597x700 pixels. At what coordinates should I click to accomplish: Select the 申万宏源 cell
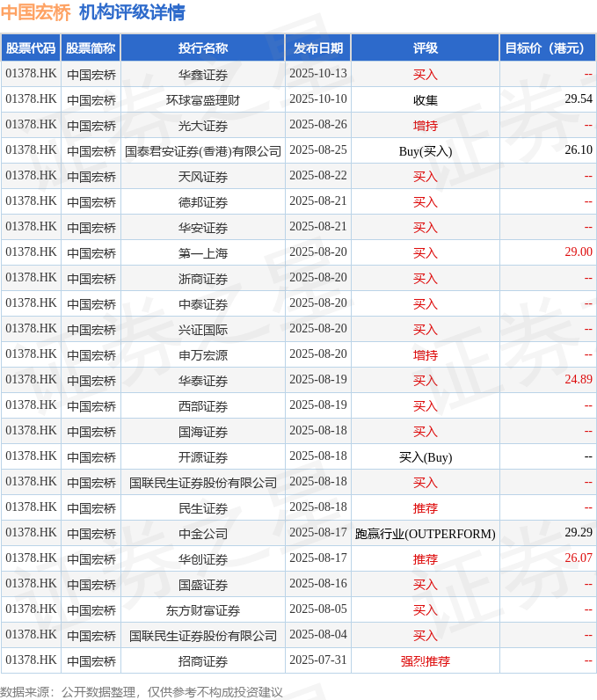click(203, 355)
